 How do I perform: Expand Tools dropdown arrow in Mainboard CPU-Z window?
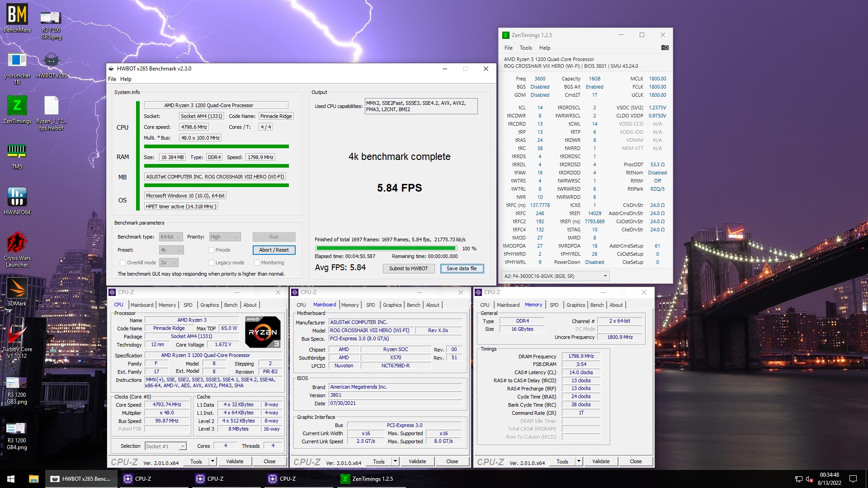coord(395,461)
